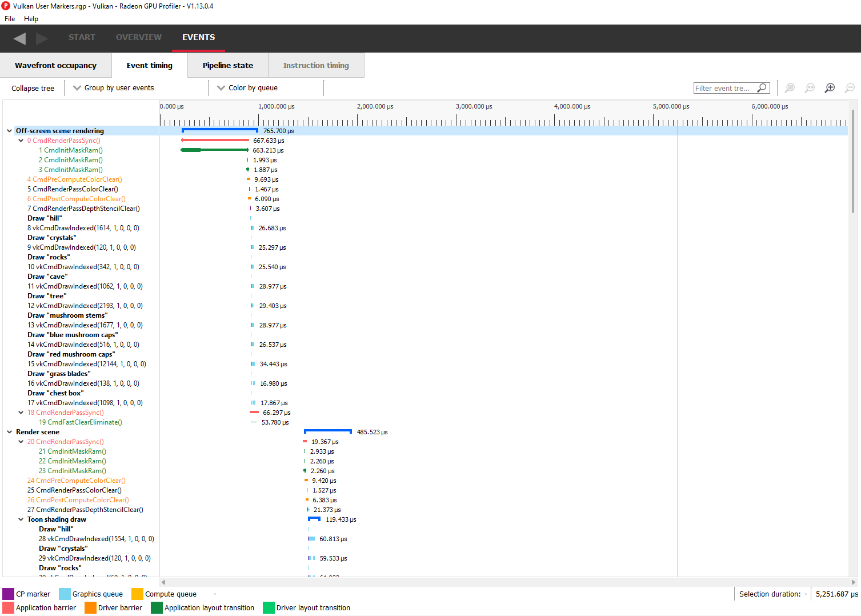Collapse the Toon shading draw node

pyautogui.click(x=21, y=519)
